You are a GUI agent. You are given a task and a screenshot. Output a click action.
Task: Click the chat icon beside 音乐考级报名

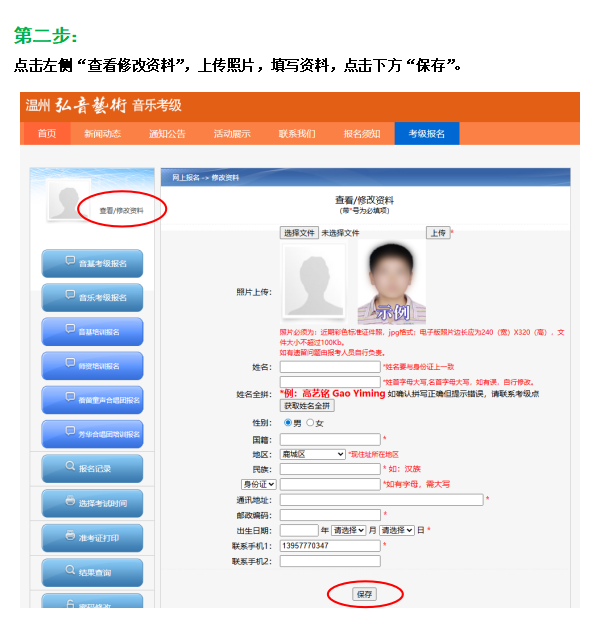pyautogui.click(x=70, y=295)
